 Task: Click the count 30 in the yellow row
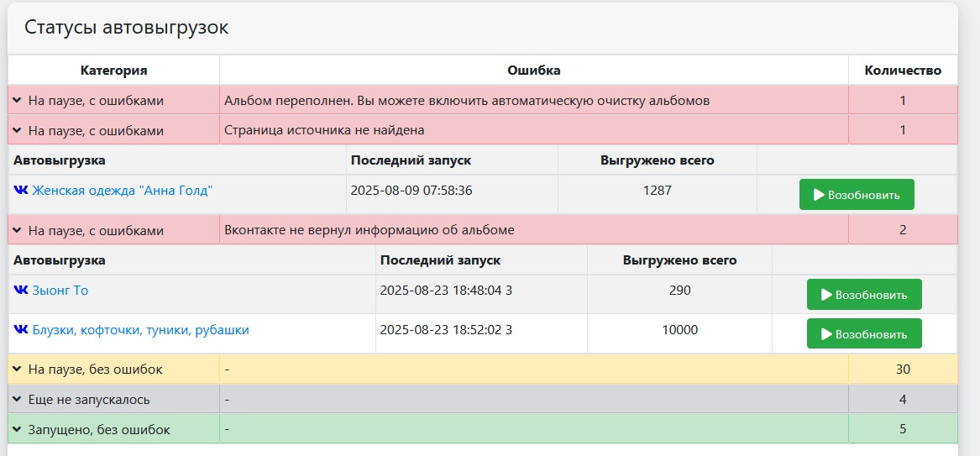click(x=903, y=370)
